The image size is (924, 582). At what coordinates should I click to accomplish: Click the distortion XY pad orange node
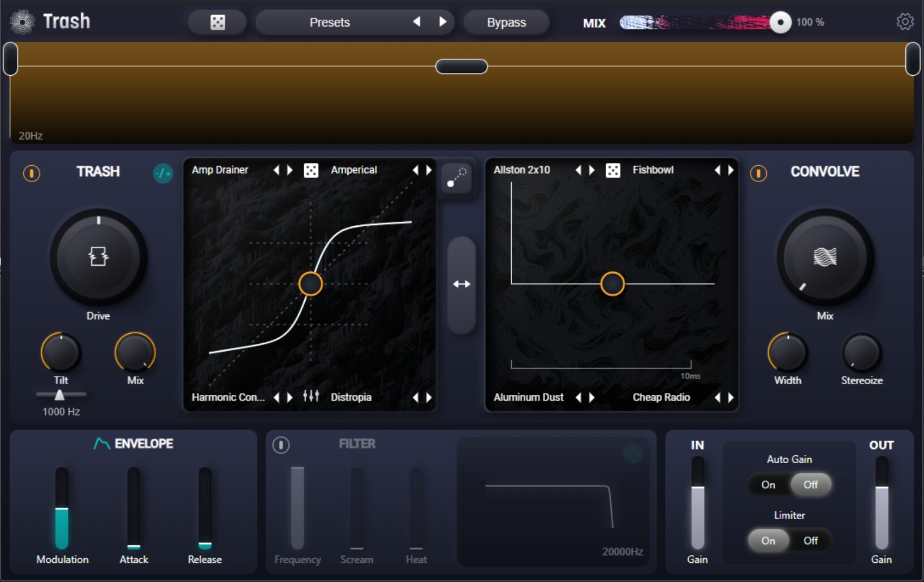310,284
